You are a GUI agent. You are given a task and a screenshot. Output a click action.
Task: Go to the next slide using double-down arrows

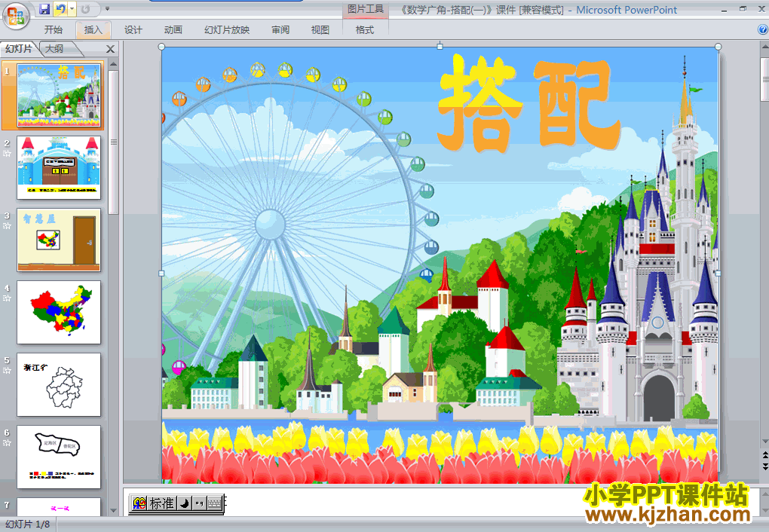point(764,466)
